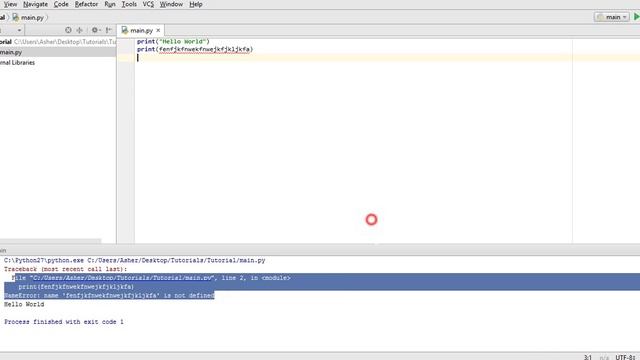Open project panel gear settings
Viewport: 640px width, 360px height.
[x=96, y=30]
